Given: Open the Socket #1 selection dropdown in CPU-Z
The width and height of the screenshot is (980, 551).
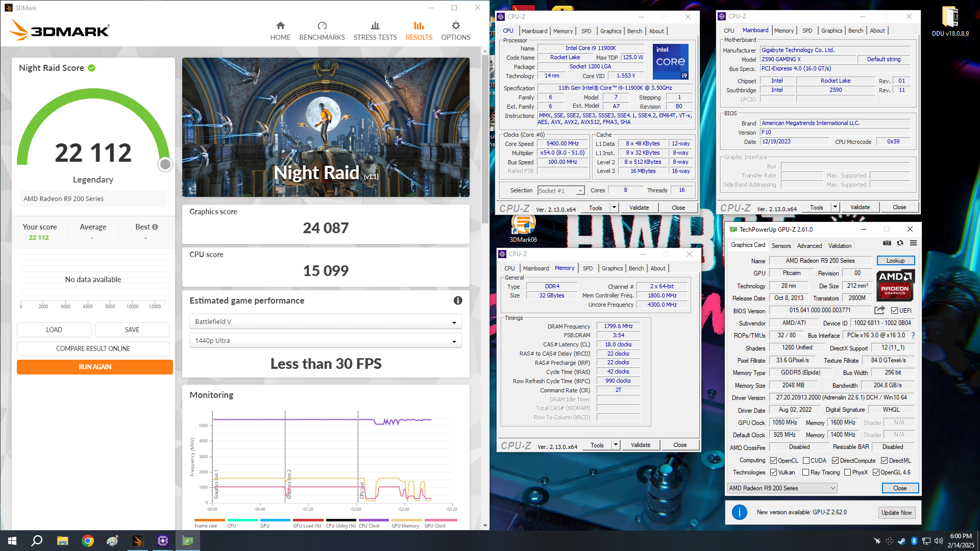Looking at the screenshot, I should [561, 190].
